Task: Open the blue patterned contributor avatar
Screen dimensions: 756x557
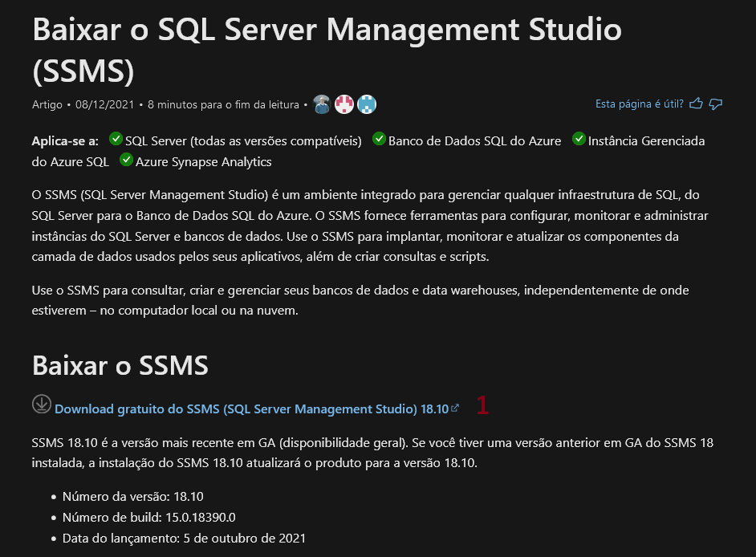Action: click(367, 104)
